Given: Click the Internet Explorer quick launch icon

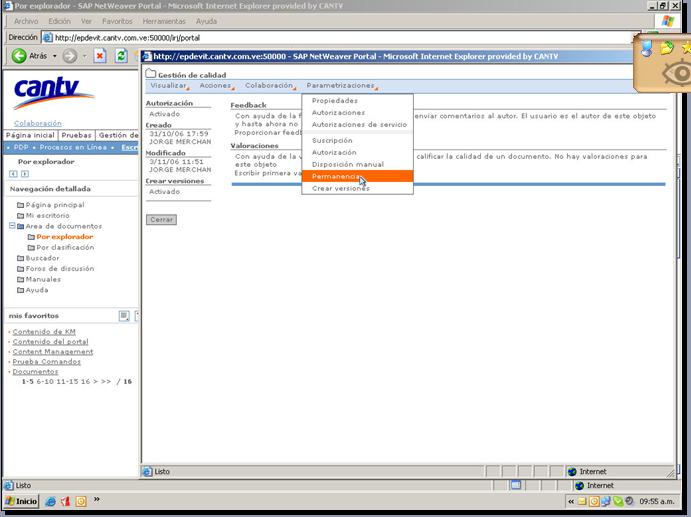Looking at the screenshot, I should click(x=50, y=501).
